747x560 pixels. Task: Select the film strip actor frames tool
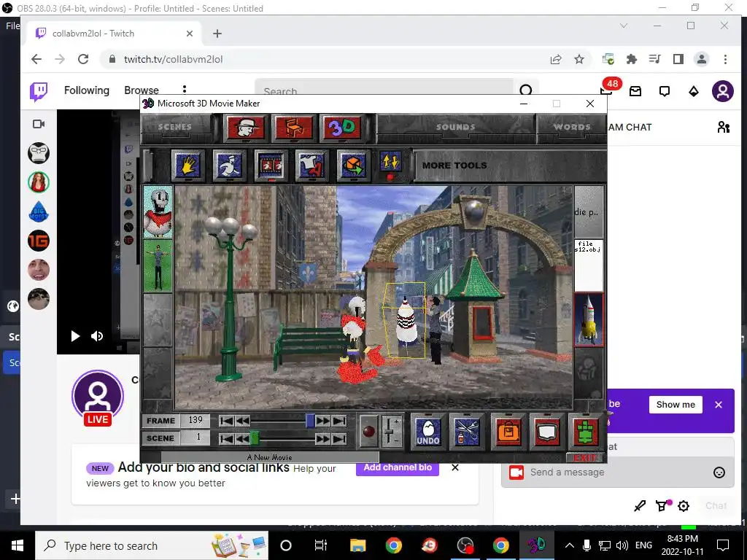(271, 166)
